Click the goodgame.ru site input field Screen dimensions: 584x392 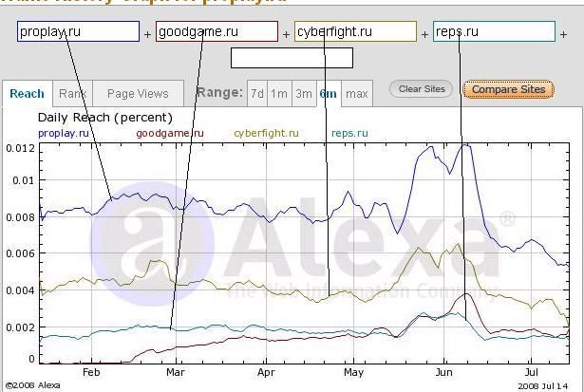[217, 31]
